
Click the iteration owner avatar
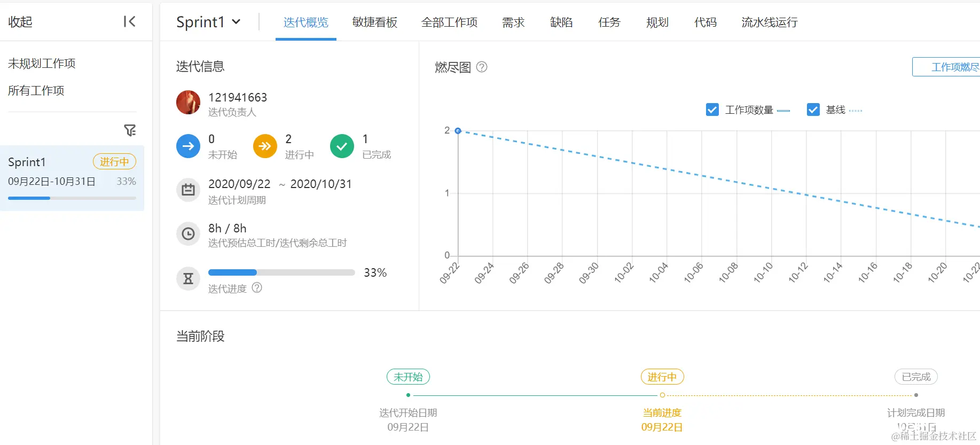(188, 102)
